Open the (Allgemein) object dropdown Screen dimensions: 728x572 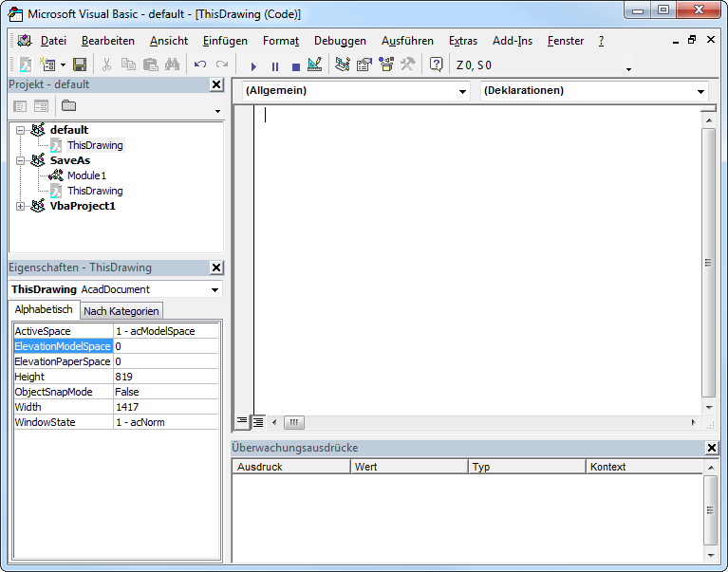point(462,91)
